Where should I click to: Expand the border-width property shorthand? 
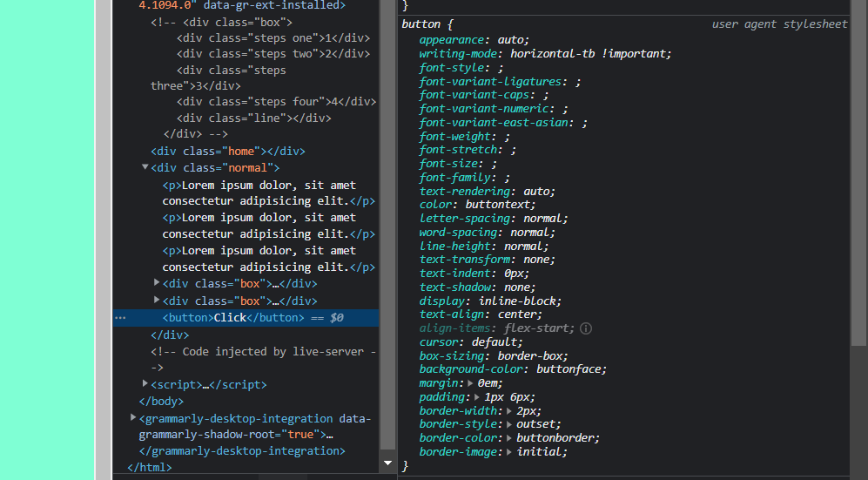coord(508,411)
